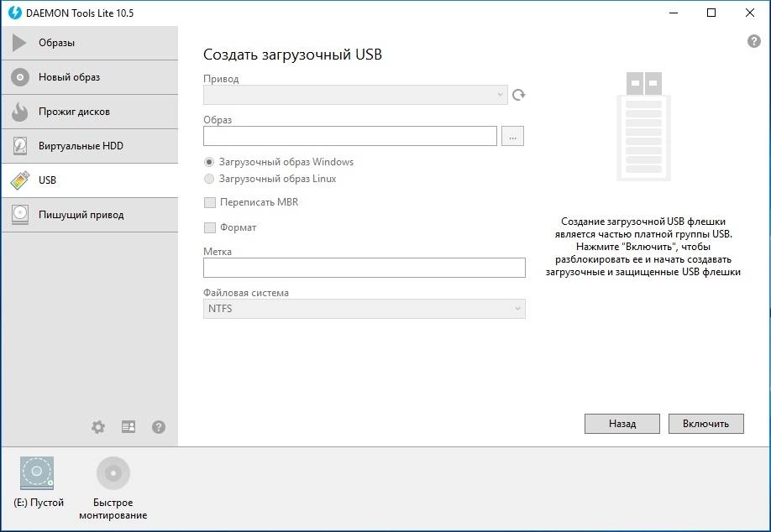
Task: Click the Создать загрузочный USB heading
Action: (x=292, y=55)
